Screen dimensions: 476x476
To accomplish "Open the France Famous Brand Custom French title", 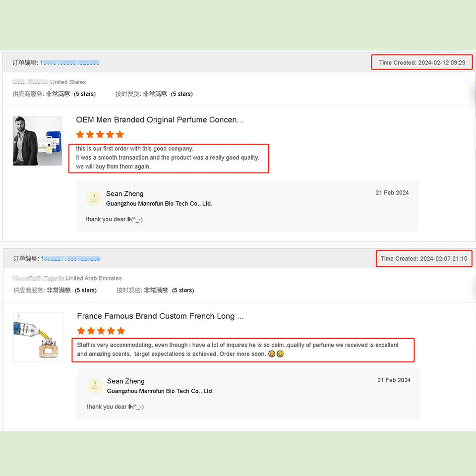I will [160, 316].
